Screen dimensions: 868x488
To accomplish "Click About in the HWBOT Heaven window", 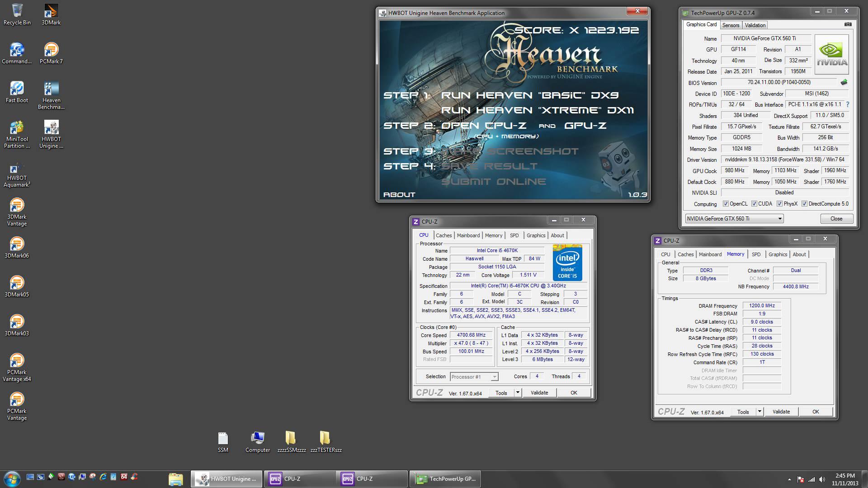I will (x=399, y=195).
